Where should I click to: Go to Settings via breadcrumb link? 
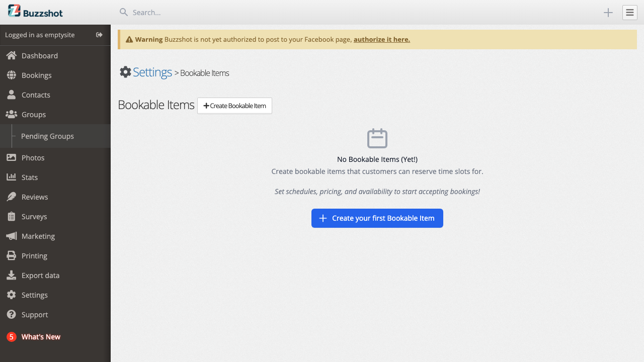(x=152, y=72)
